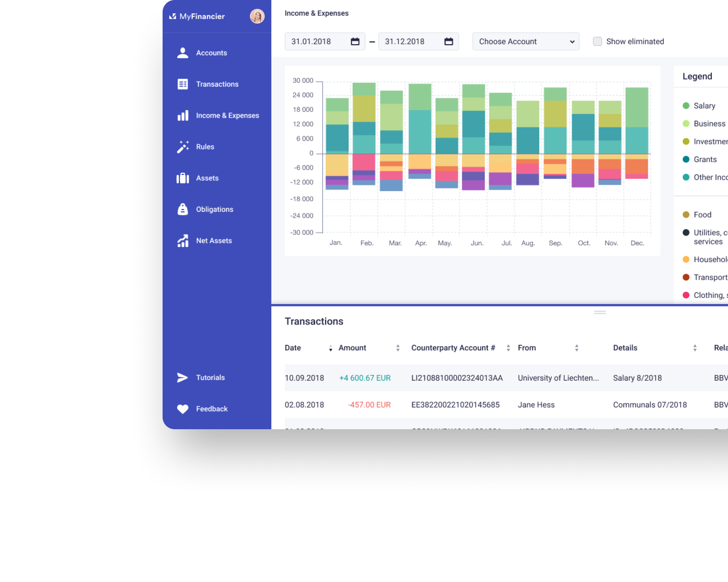This screenshot has height=582, width=728.
Task: Enable the Show eliminated checkbox
Action: point(597,42)
